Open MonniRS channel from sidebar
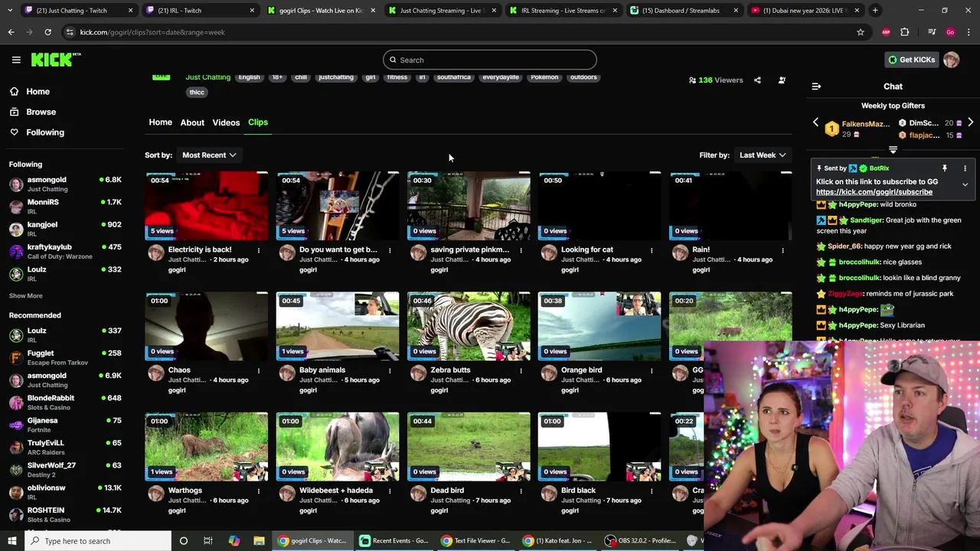This screenshot has width=980, height=551. pos(65,206)
